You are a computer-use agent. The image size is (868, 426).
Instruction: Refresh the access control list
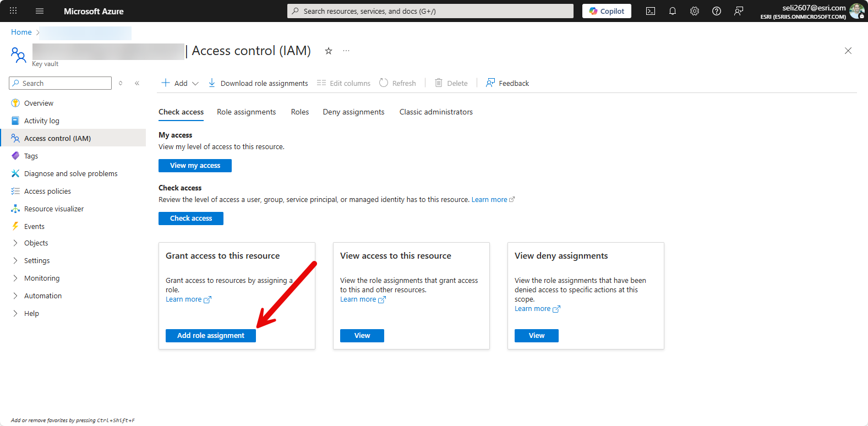pos(397,83)
